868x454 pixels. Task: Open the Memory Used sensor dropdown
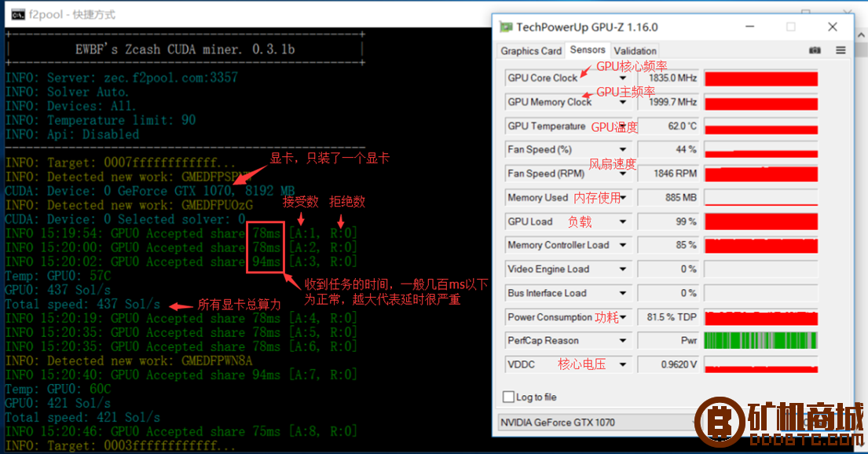[x=623, y=198]
